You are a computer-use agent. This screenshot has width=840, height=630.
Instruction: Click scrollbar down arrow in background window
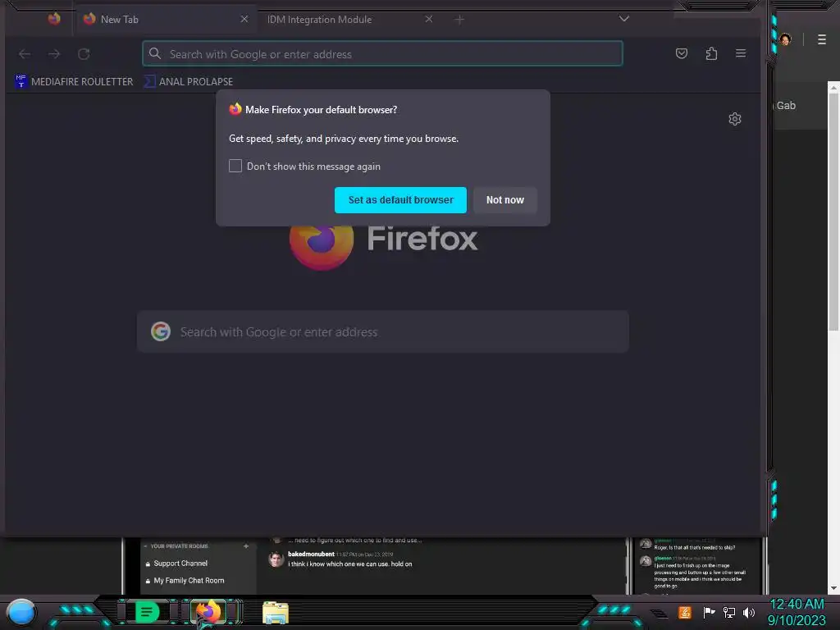(x=833, y=588)
